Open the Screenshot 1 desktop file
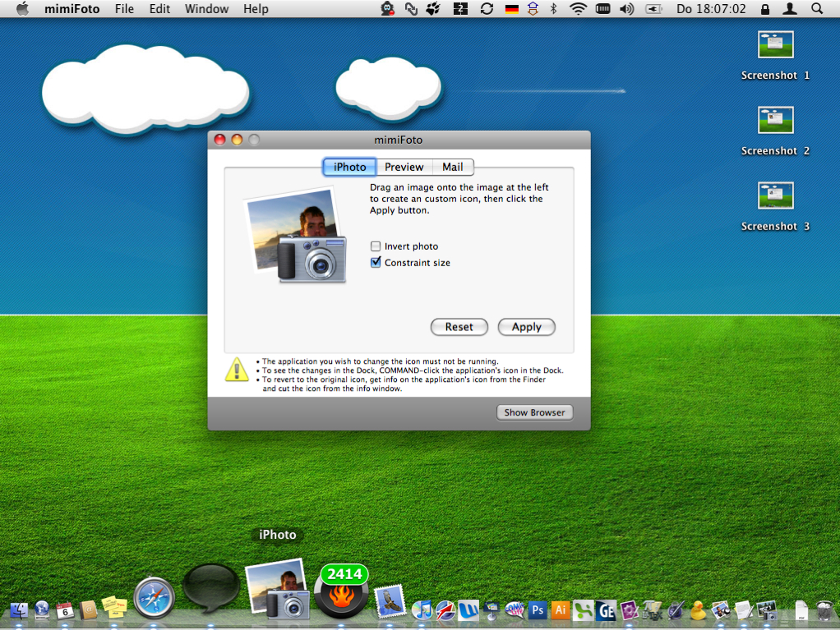 point(775,56)
